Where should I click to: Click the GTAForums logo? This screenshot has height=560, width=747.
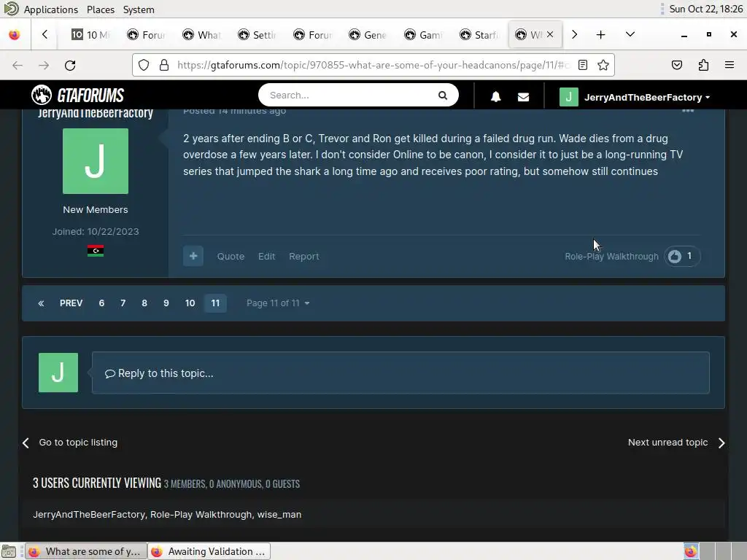[x=77, y=96]
